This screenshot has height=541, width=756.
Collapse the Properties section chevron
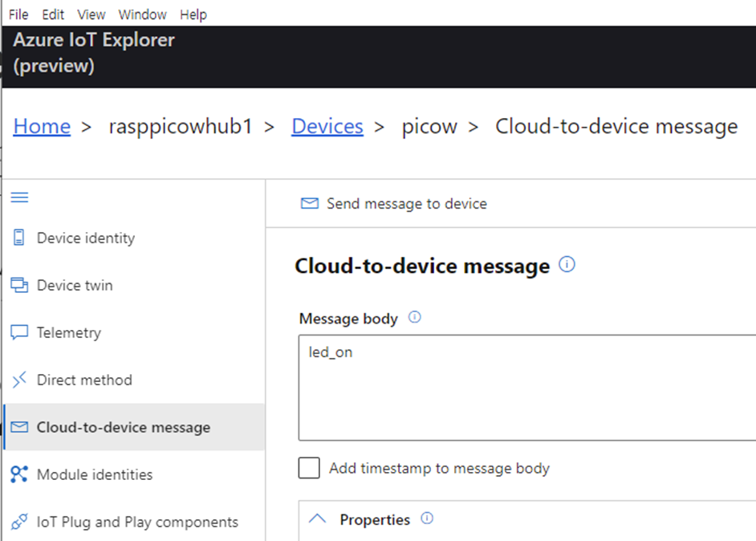point(318,519)
